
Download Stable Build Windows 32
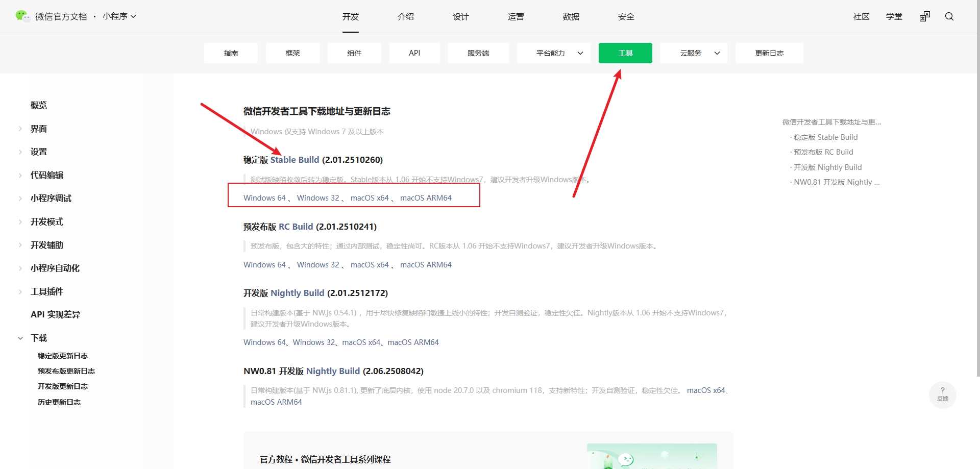[318, 198]
